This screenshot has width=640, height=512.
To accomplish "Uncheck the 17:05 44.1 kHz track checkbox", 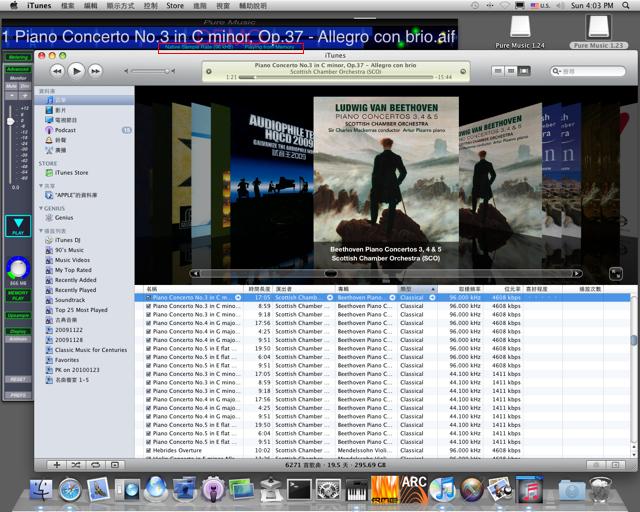I will coord(149,374).
